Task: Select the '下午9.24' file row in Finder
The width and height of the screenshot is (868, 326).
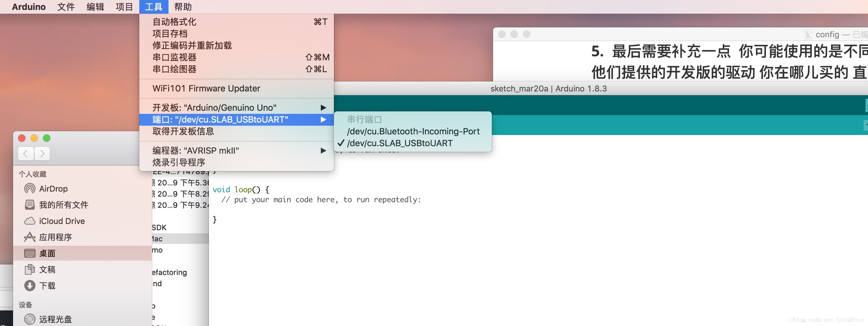Action: click(180, 205)
